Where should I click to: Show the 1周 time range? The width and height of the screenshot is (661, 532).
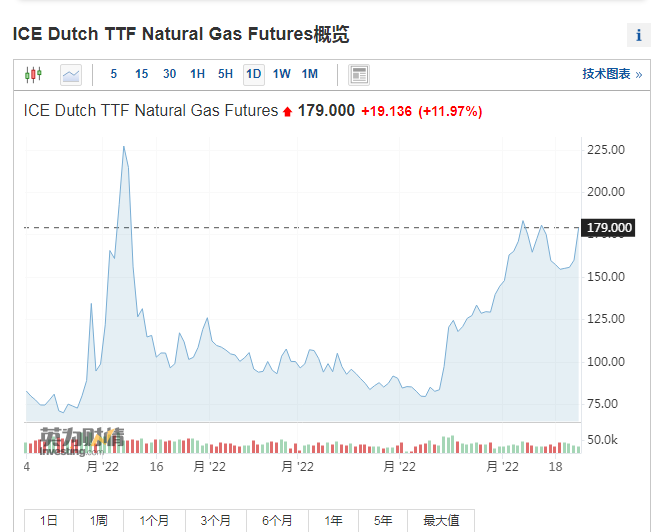pyautogui.click(x=98, y=521)
